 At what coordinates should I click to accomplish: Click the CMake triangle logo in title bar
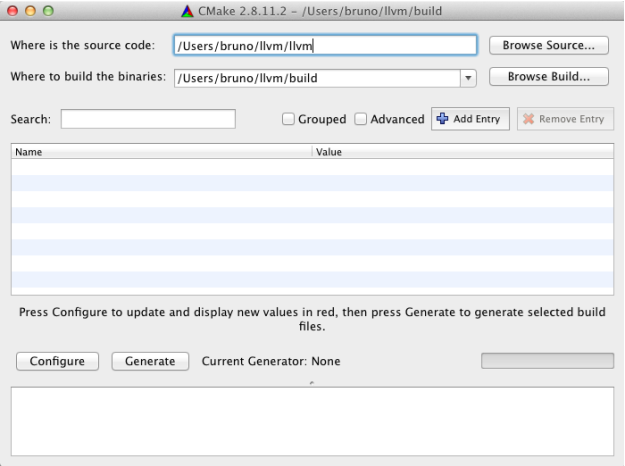tap(187, 11)
